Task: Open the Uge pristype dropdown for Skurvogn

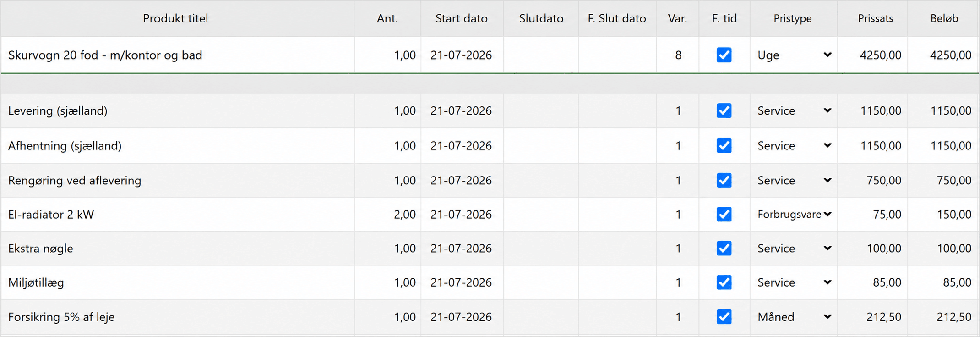Action: 794,55
